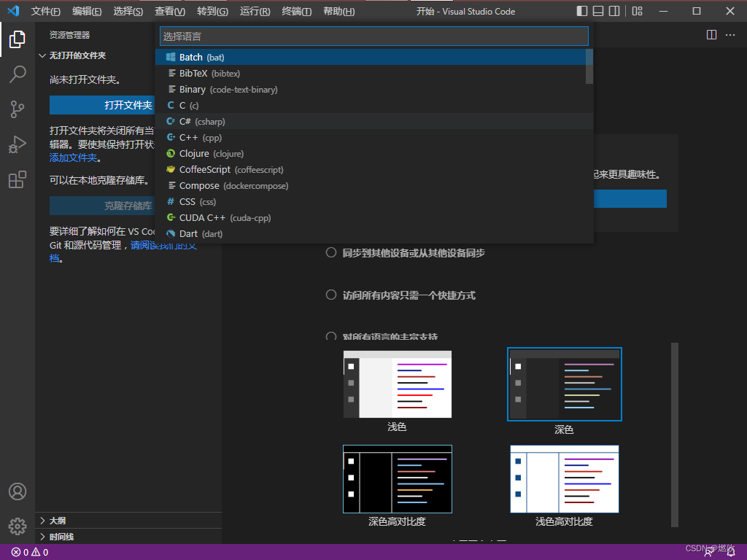Select Batch (bat) language

374,57
